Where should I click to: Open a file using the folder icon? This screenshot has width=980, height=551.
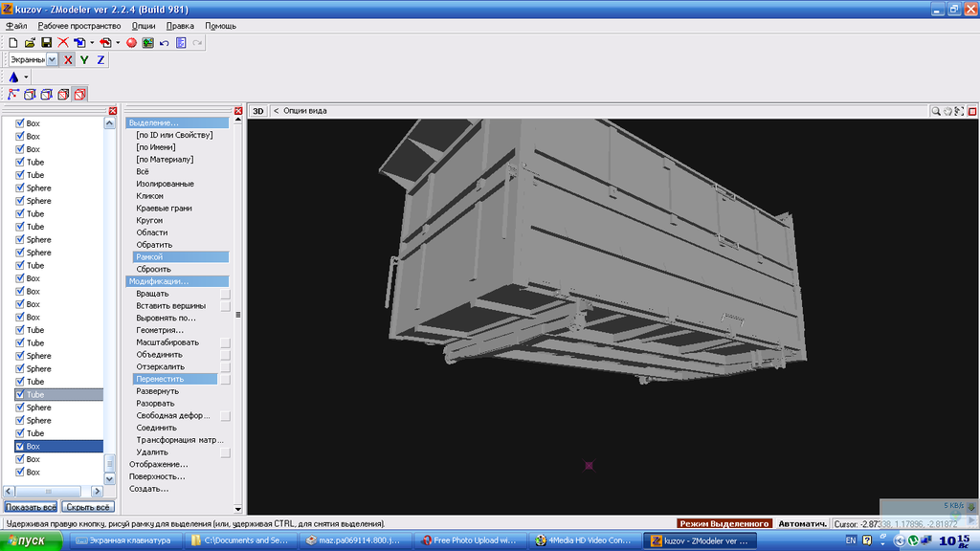(x=30, y=43)
